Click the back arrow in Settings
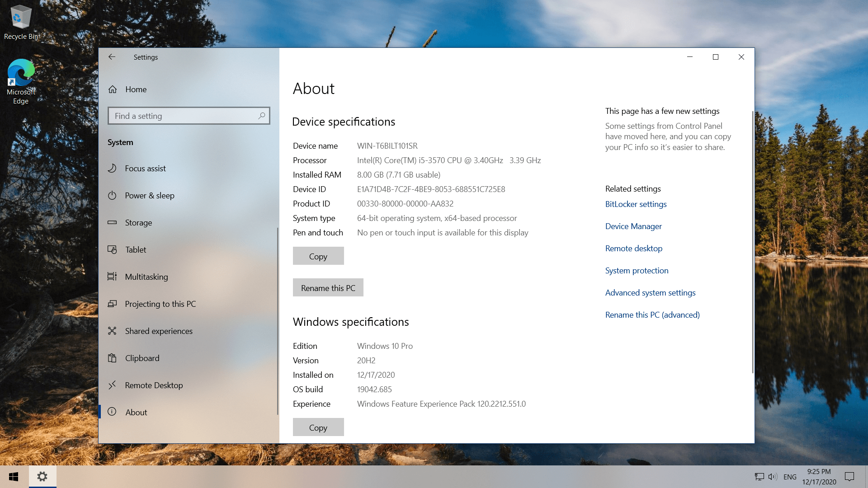The height and width of the screenshot is (488, 868). [112, 57]
